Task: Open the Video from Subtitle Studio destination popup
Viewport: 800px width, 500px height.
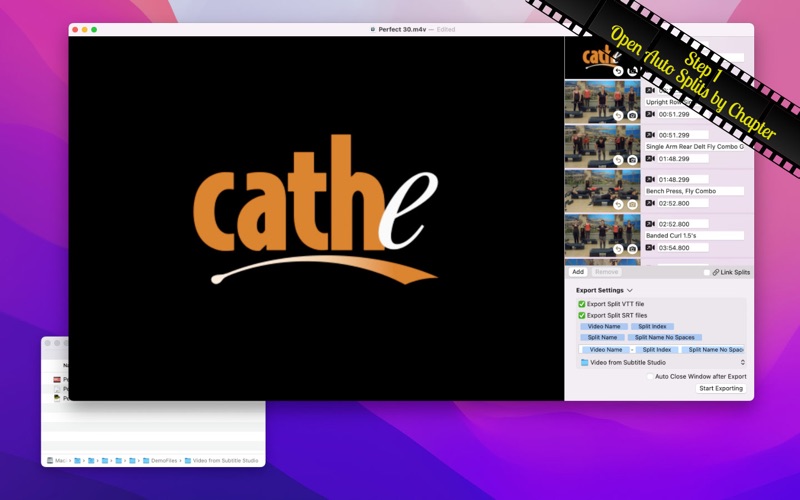Action: click(x=663, y=362)
